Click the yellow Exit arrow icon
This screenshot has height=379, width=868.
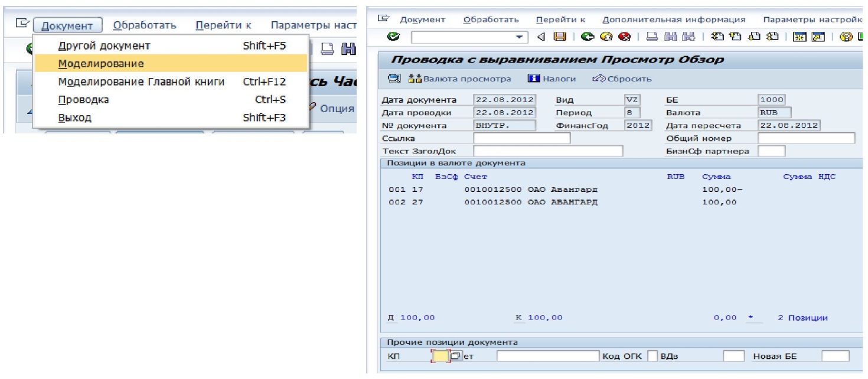[x=606, y=37]
